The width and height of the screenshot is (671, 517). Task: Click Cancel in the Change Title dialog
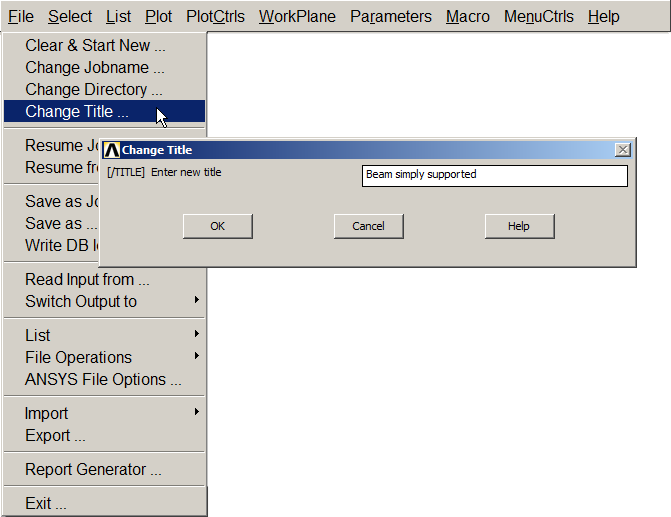(368, 226)
